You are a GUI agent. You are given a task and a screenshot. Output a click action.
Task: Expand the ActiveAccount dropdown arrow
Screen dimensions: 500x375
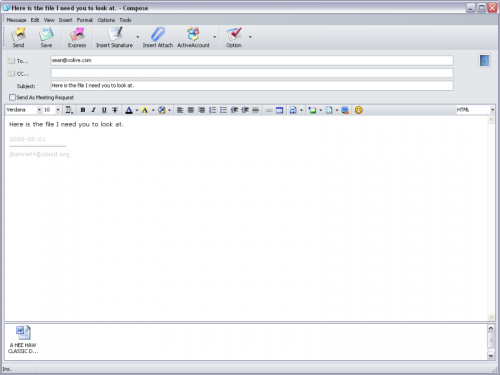coord(215,37)
